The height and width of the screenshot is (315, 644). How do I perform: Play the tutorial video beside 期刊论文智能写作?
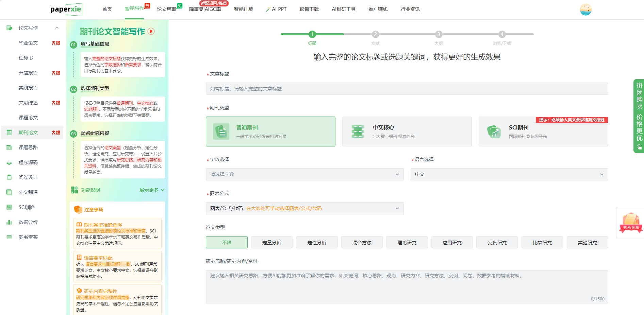coord(151,31)
